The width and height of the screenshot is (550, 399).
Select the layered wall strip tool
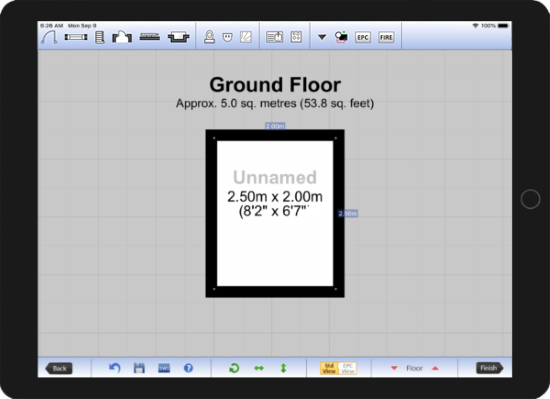click(150, 36)
